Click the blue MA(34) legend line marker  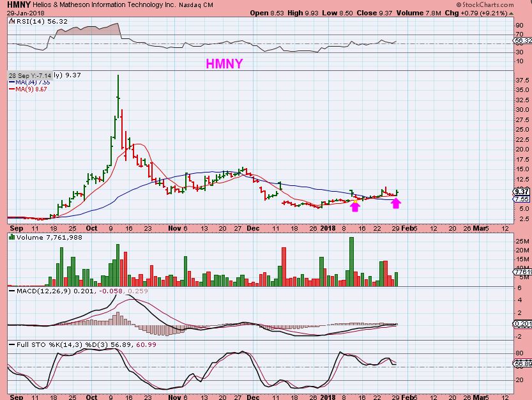click(12, 82)
